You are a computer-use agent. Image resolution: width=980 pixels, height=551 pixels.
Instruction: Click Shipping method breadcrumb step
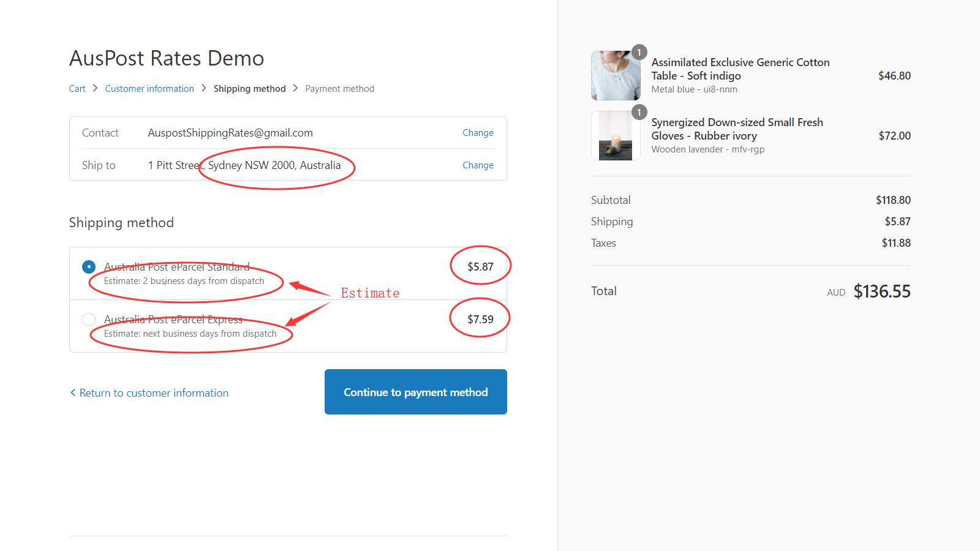249,89
